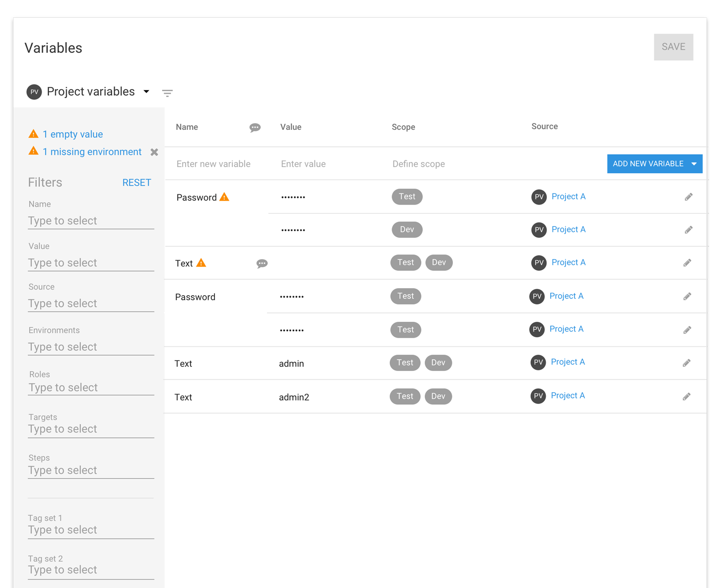Click the 1 missing environment warning link
The width and height of the screenshot is (723, 588).
92,151
